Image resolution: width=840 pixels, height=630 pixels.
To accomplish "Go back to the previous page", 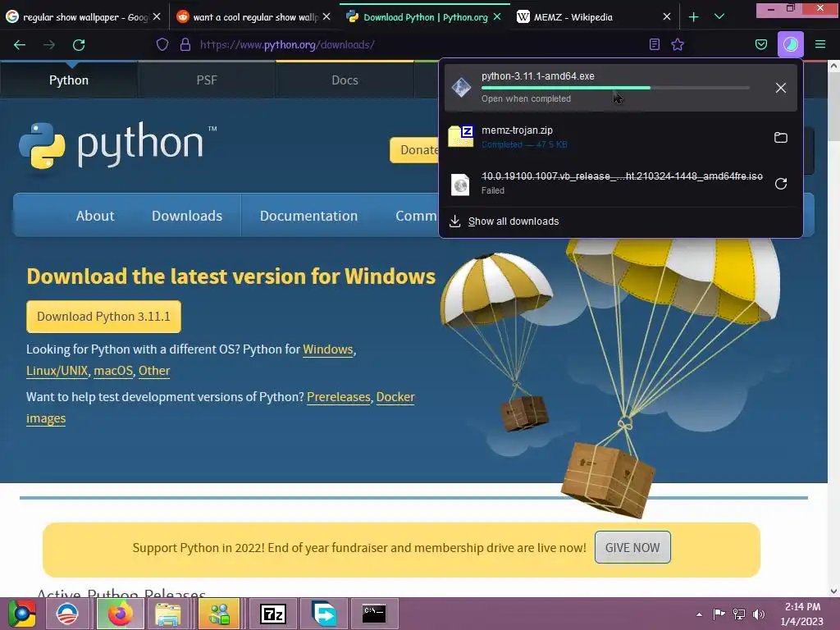I will 20,45.
